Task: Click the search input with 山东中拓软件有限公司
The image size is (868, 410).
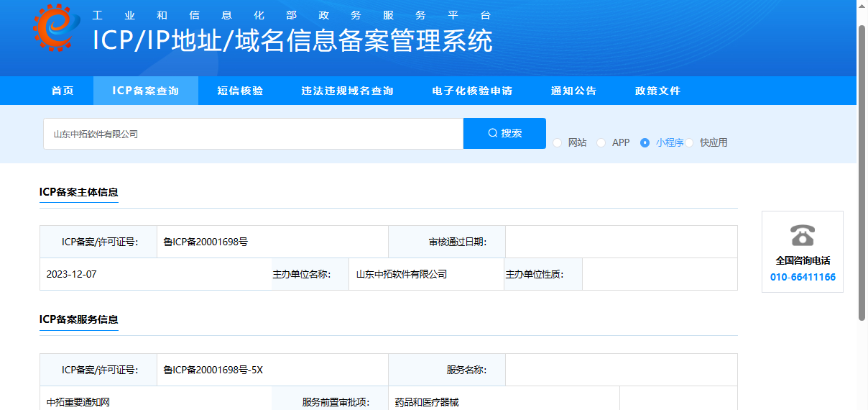Action: [x=253, y=134]
